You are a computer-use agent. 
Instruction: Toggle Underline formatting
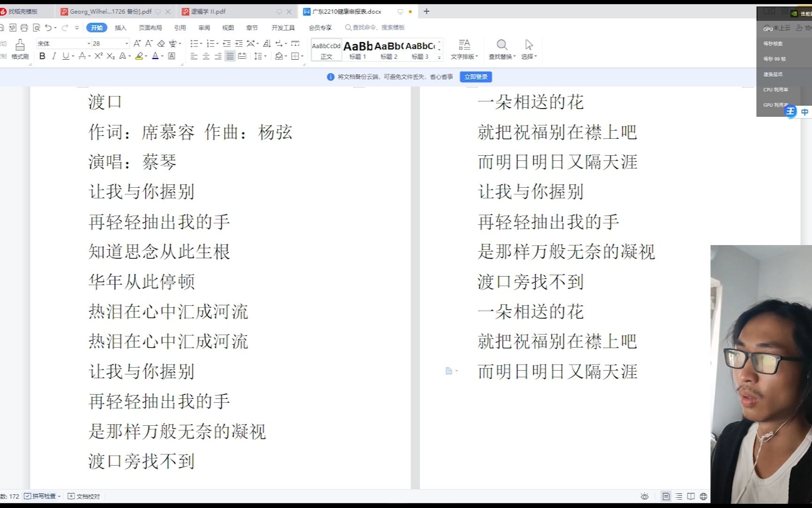point(65,56)
